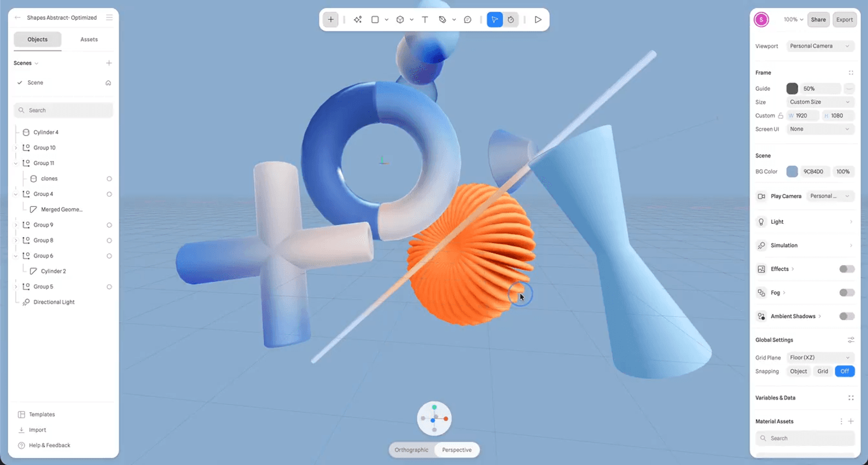Select the cursor selection tool
This screenshot has width=868, height=465.
pos(495,20)
